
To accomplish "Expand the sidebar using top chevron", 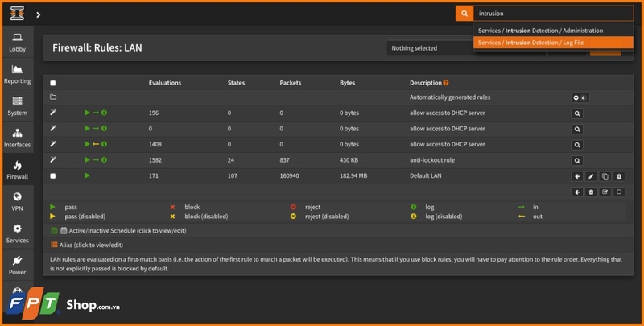I will [38, 14].
